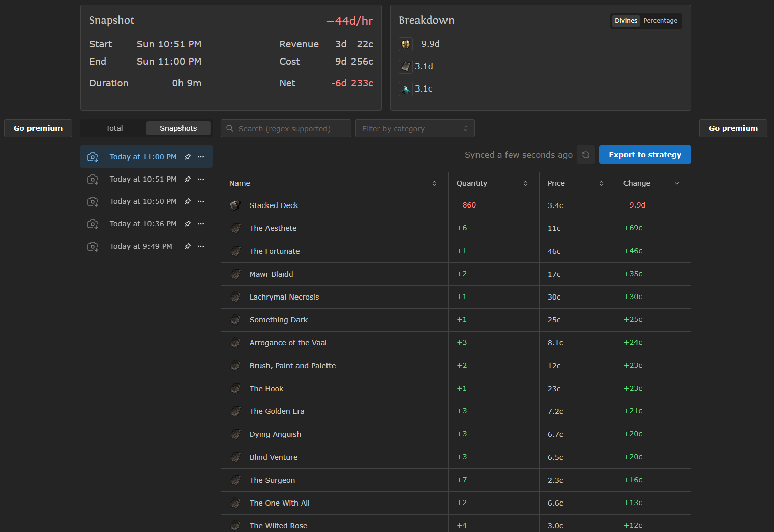The width and height of the screenshot is (774, 532).
Task: Click Brush, Paint and Palette row name
Action: coord(292,366)
